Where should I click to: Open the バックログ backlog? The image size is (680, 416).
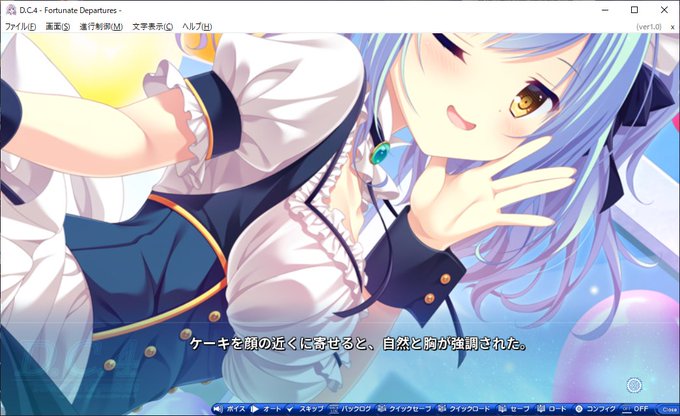tap(350, 409)
